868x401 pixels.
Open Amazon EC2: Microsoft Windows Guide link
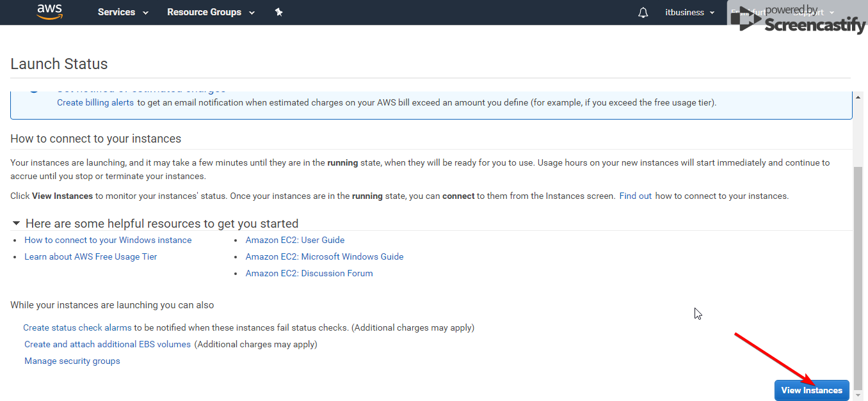click(324, 256)
